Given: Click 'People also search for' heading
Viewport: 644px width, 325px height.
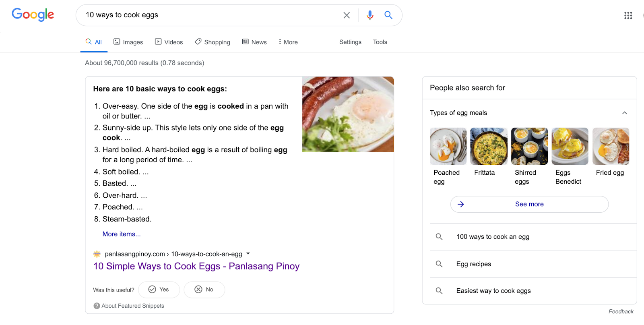Looking at the screenshot, I should (467, 88).
